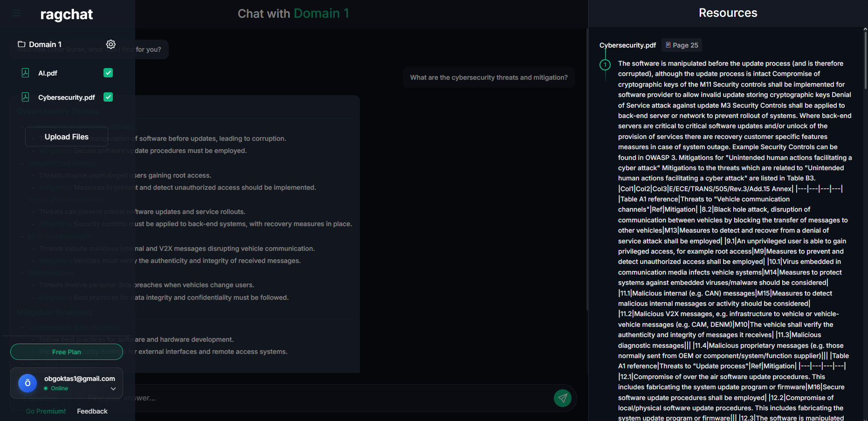Select Cybersecurity.pdf in the sidebar
This screenshot has width=868, height=421.
(67, 97)
